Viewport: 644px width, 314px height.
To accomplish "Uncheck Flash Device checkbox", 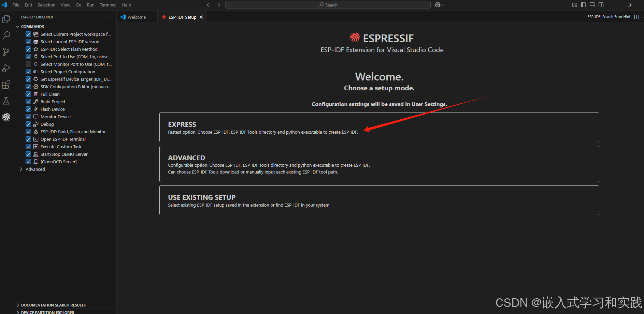I will click(28, 109).
